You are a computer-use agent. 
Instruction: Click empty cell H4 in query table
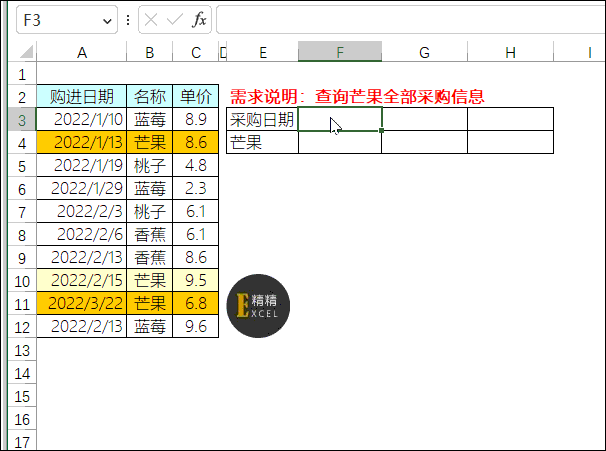[510, 142]
